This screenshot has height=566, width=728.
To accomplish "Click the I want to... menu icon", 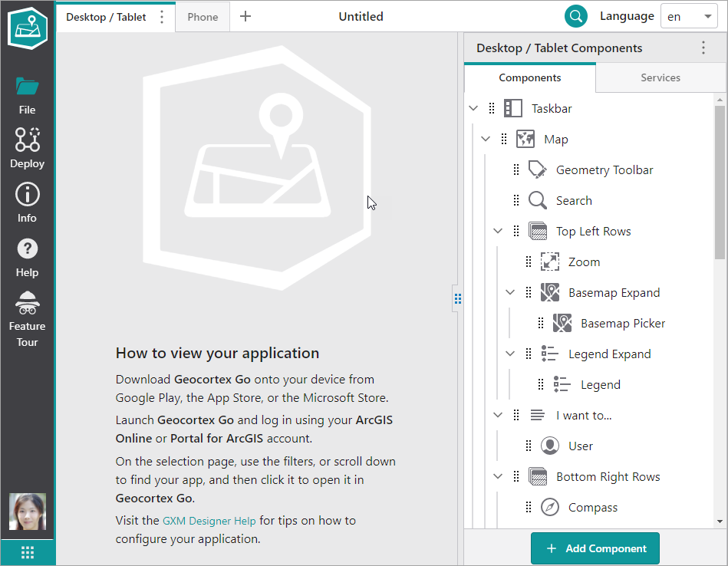I will 537,415.
